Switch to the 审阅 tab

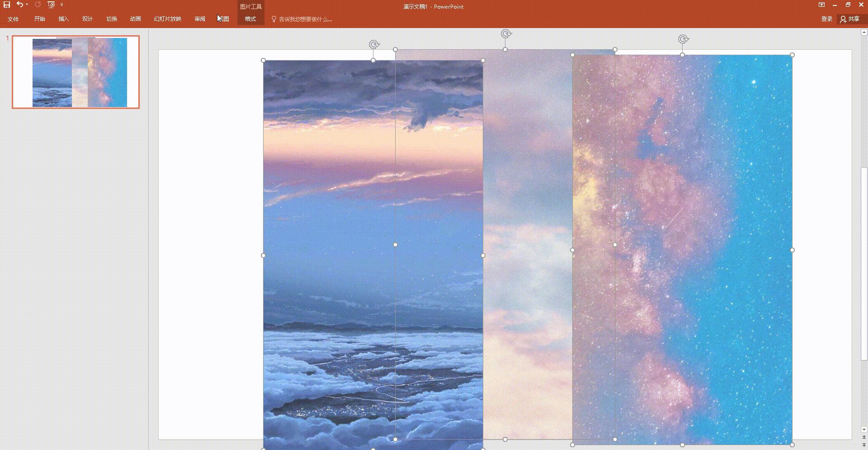click(x=200, y=19)
